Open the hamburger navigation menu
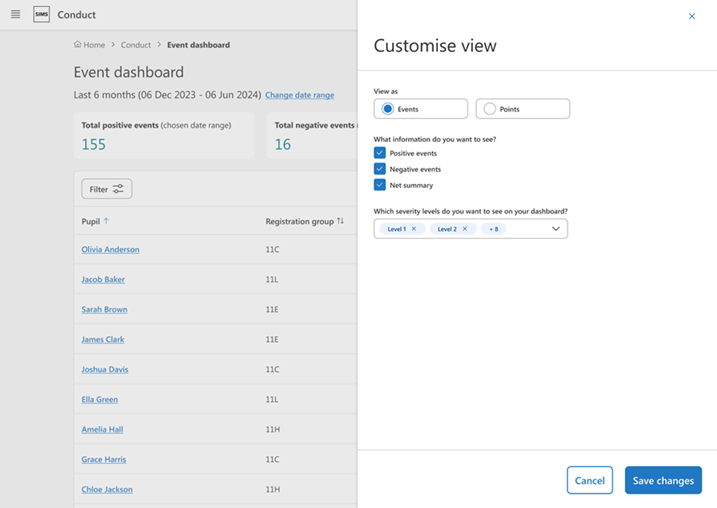Screen dimensions: 717x508 tap(15, 15)
